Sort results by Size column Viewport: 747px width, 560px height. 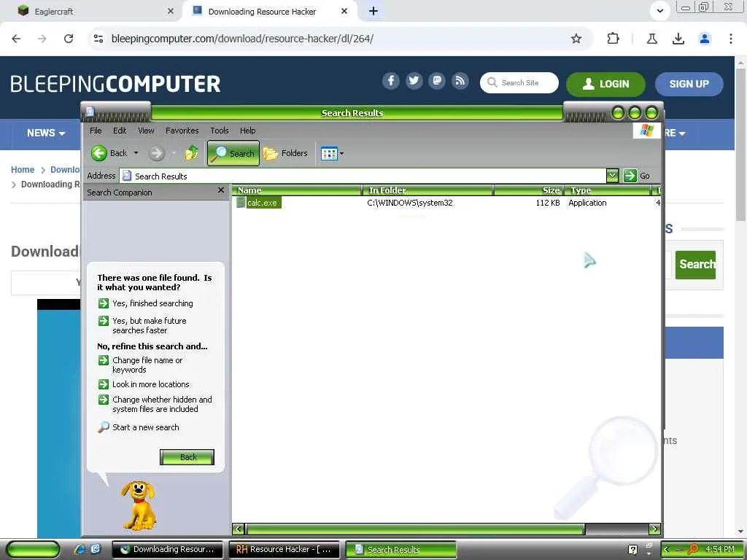tap(529, 190)
